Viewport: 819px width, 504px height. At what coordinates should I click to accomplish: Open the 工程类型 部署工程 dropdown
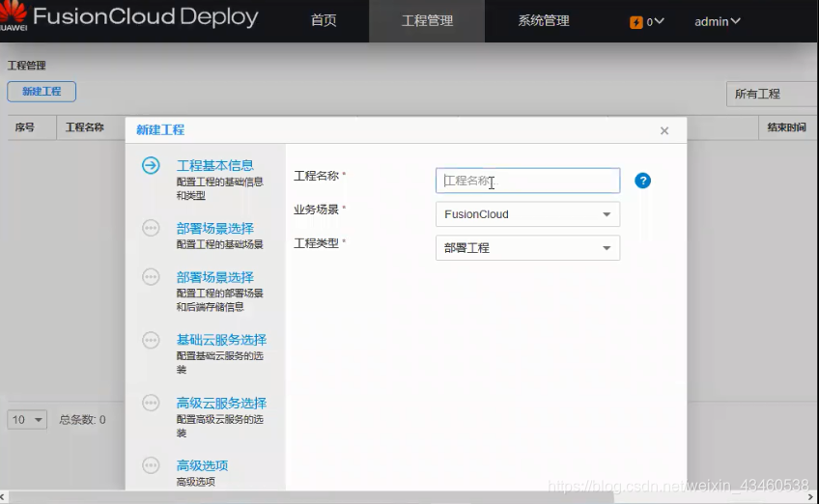point(527,247)
